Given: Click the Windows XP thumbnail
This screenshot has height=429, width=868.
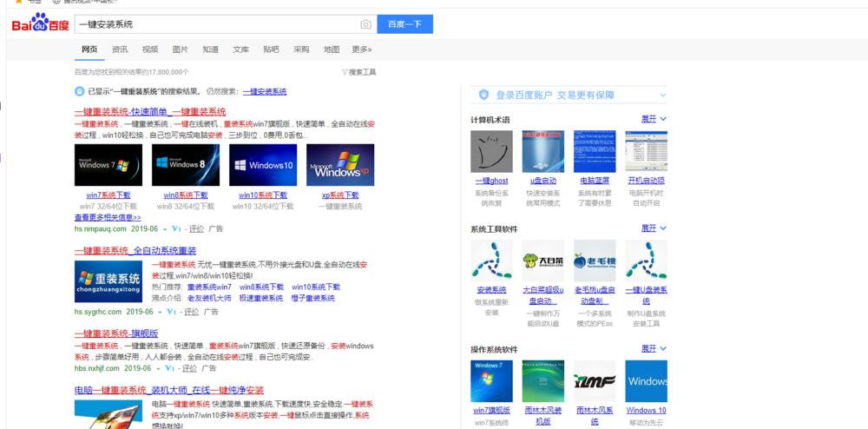Looking at the screenshot, I should point(340,165).
